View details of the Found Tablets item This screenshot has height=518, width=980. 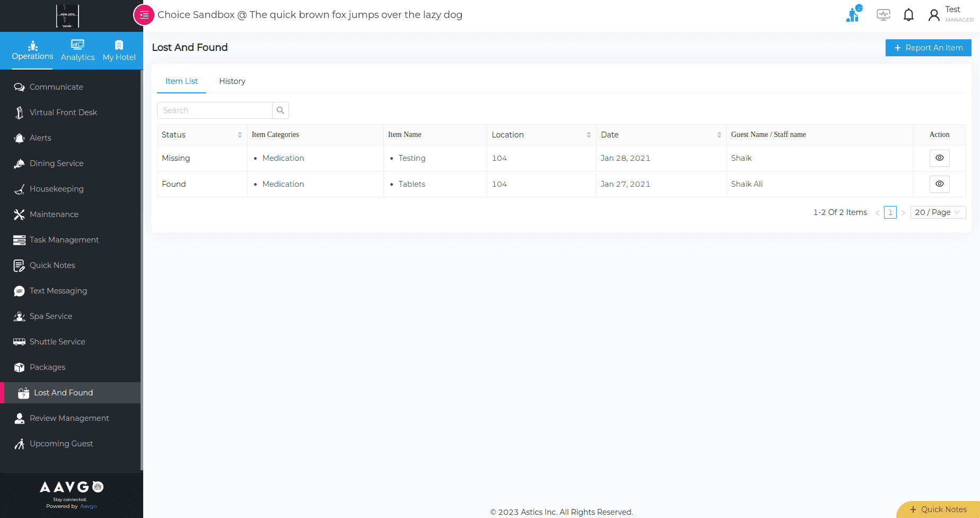939,184
